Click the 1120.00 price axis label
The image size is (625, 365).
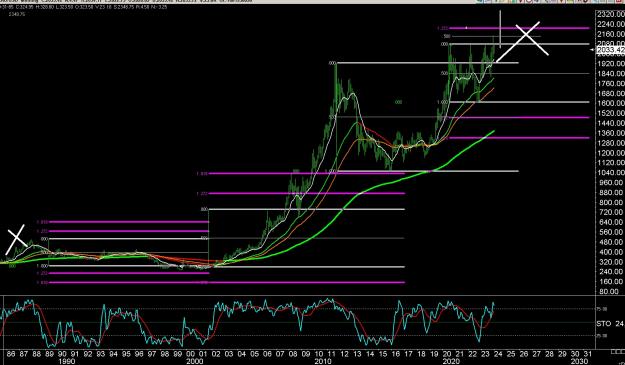click(x=611, y=163)
